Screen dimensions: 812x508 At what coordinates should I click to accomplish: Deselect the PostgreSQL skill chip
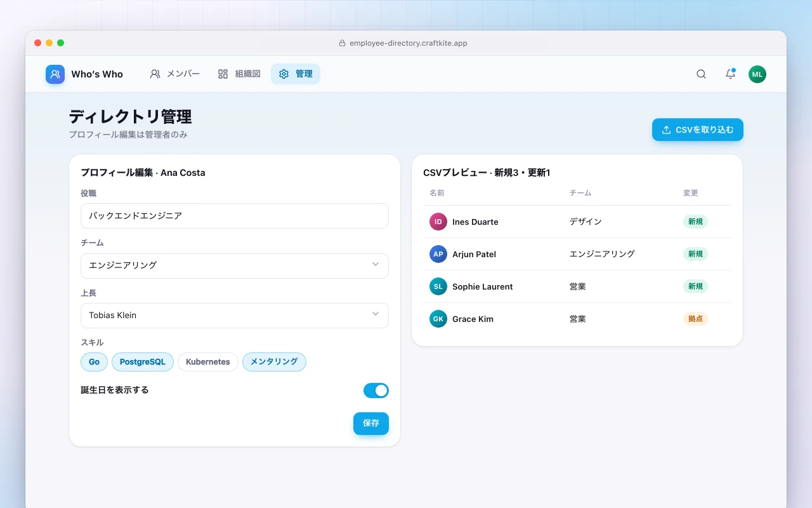point(143,362)
